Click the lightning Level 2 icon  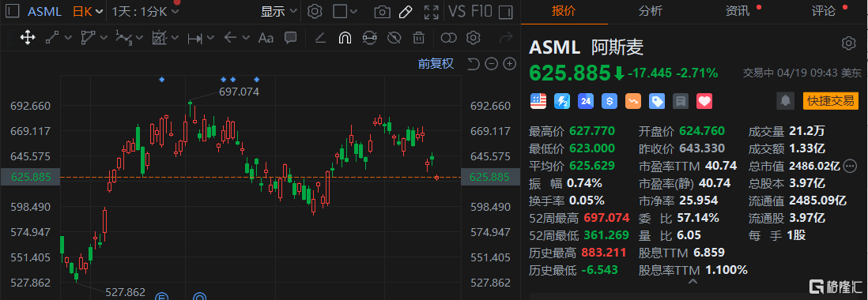tap(562, 101)
